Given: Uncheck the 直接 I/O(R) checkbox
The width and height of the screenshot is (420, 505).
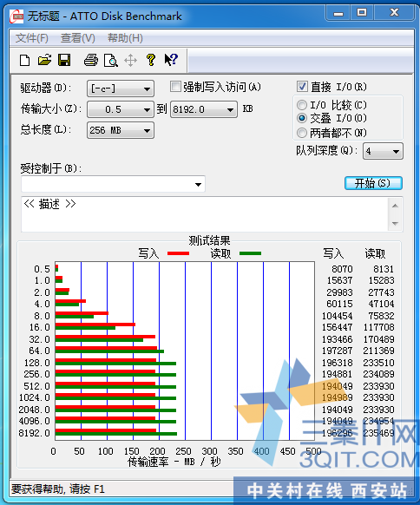Looking at the screenshot, I should click(302, 87).
